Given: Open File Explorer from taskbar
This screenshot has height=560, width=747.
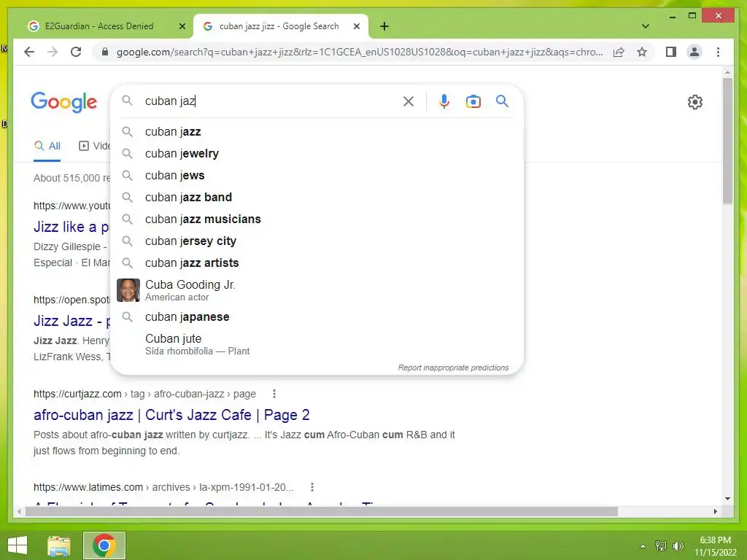Looking at the screenshot, I should [x=59, y=545].
